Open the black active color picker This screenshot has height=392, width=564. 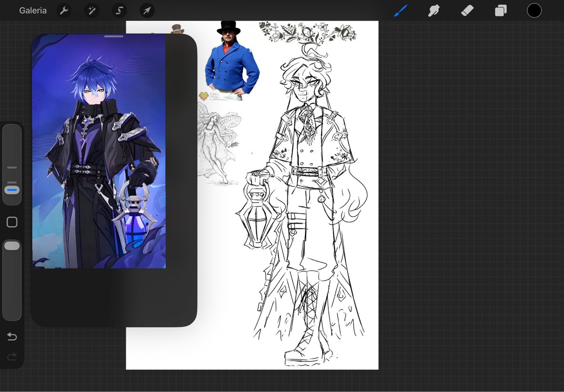click(534, 10)
